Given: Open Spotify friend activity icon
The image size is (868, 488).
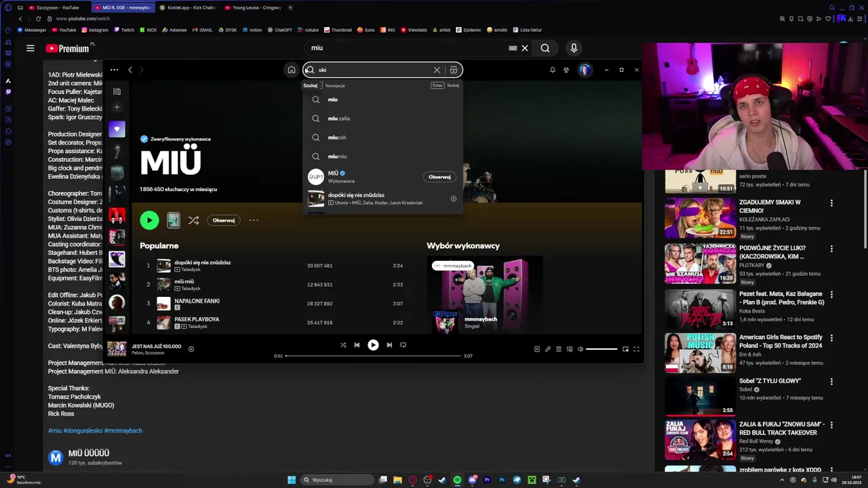Looking at the screenshot, I should click(x=566, y=70).
